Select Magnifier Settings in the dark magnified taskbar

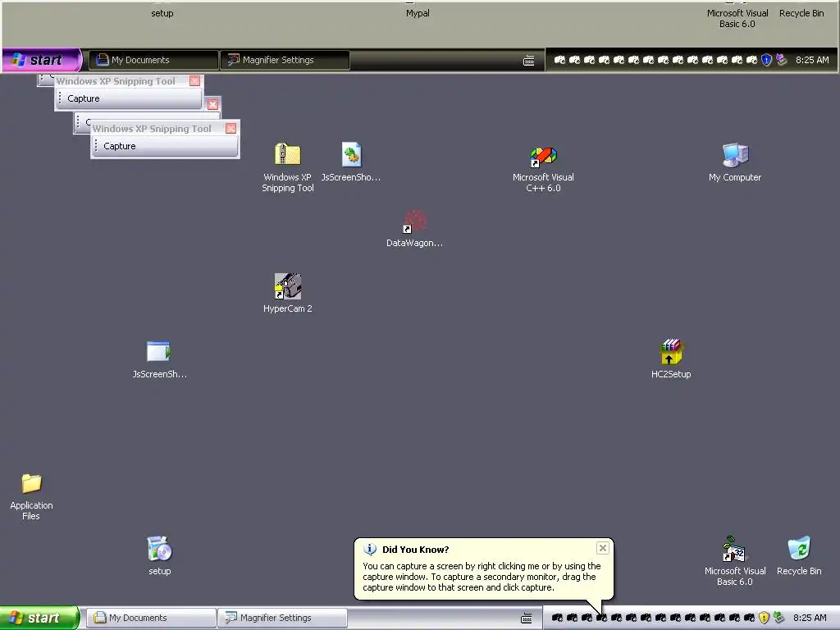[285, 60]
